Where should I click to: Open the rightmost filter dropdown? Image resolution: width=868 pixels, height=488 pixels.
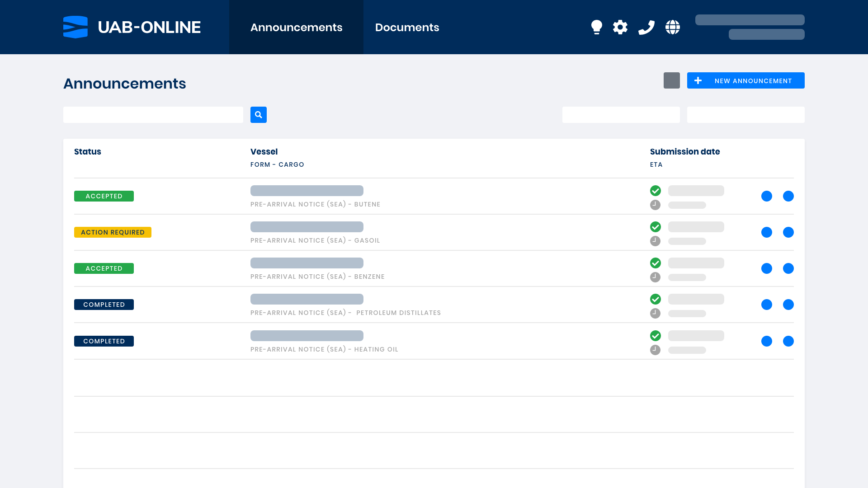[746, 115]
